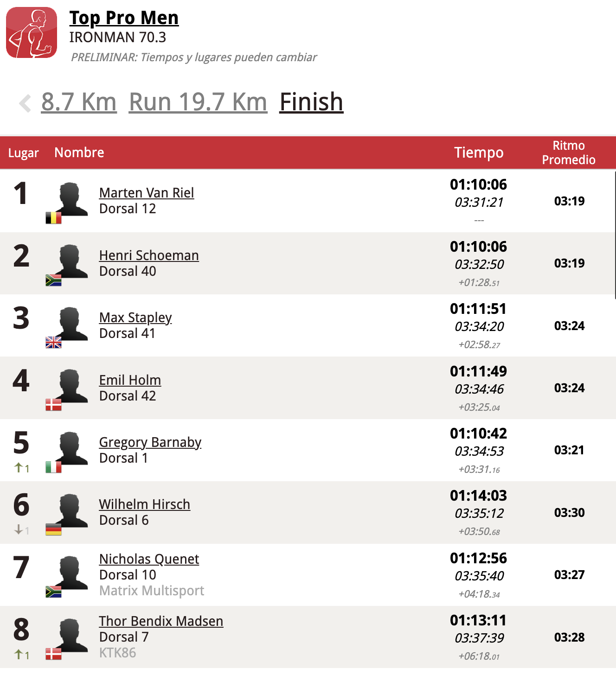The image size is (616, 675).
Task: Click Wilhelm Hirsch's German flag icon
Action: [x=53, y=529]
